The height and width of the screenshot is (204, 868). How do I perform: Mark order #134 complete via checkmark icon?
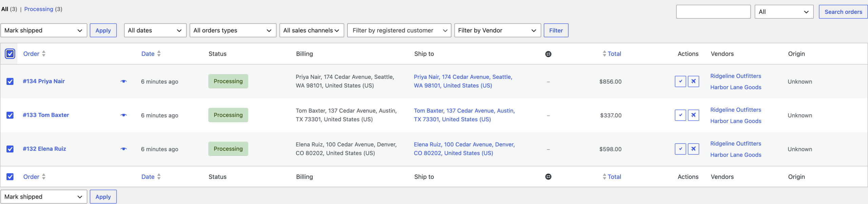click(680, 81)
